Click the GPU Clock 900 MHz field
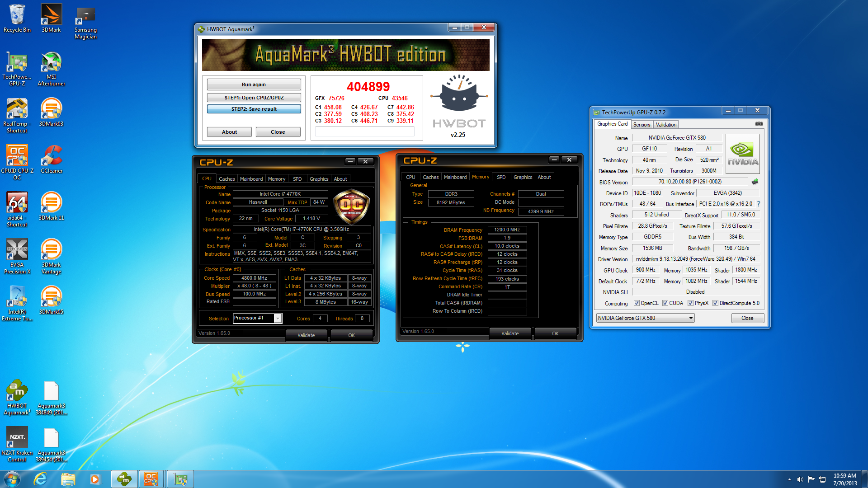Screen dimensions: 868x488 tap(646, 270)
